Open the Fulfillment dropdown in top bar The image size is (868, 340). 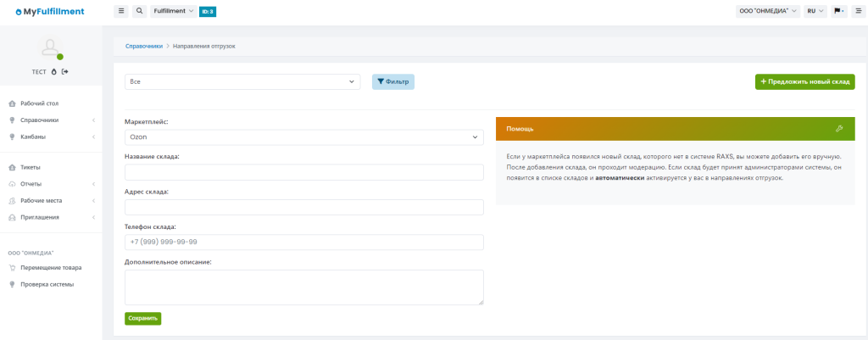click(x=173, y=11)
